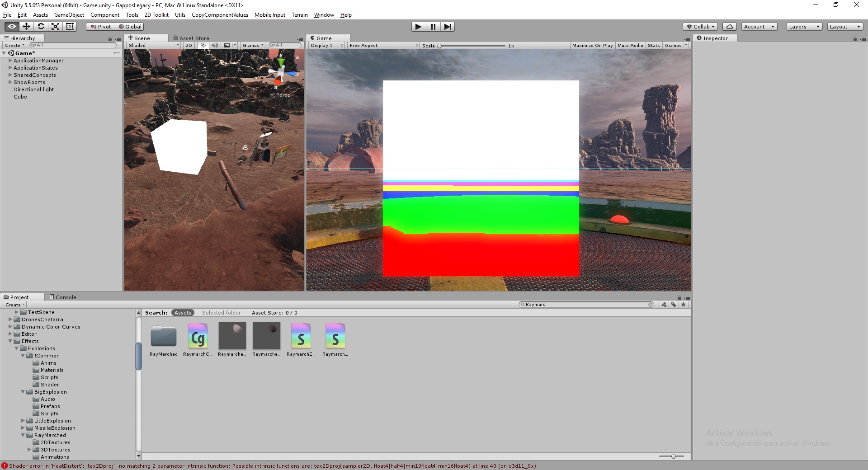Toggle Pivot handle position
This screenshot has height=470, width=868.
pos(101,27)
